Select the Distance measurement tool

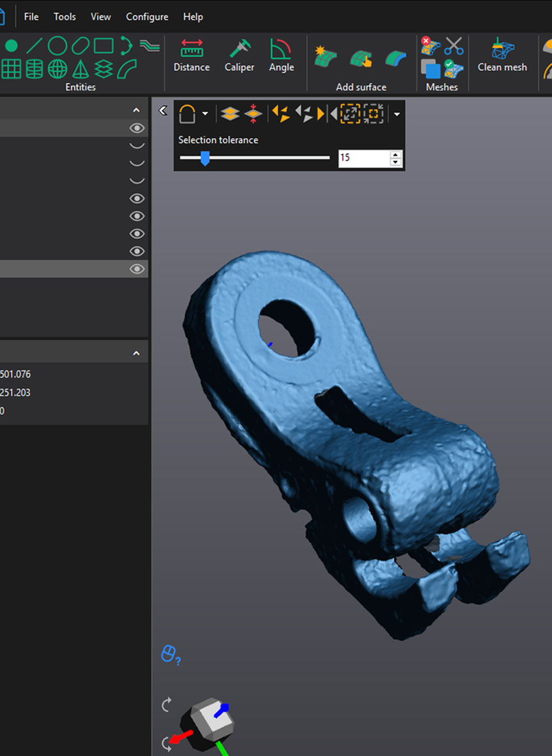[192, 56]
